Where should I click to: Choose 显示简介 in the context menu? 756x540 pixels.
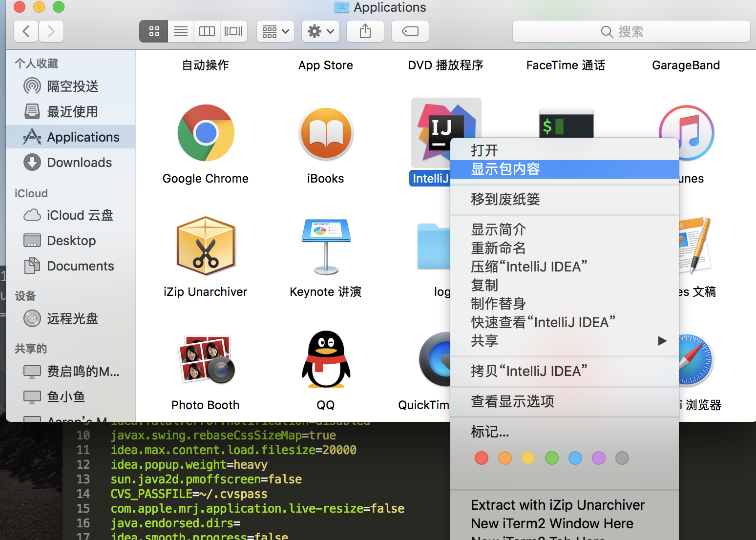(565, 229)
